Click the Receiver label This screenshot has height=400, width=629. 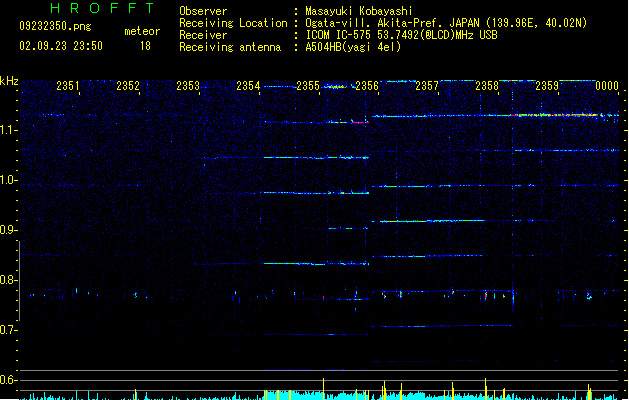203,35
